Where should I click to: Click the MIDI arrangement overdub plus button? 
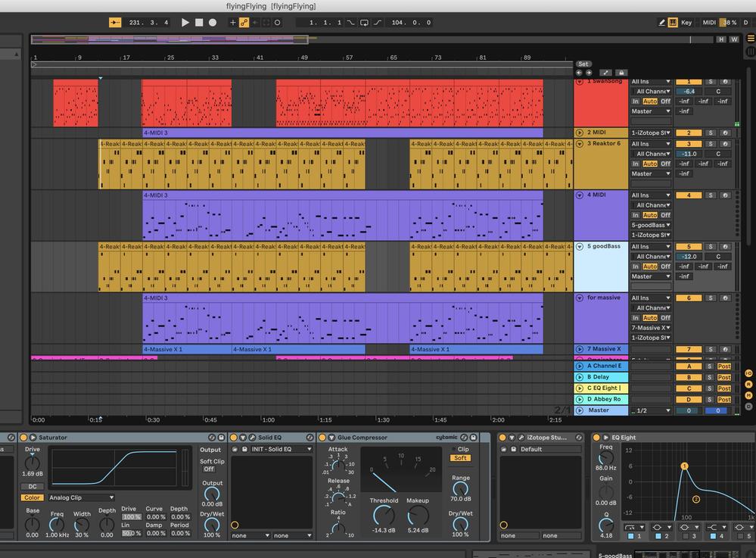tap(233, 22)
